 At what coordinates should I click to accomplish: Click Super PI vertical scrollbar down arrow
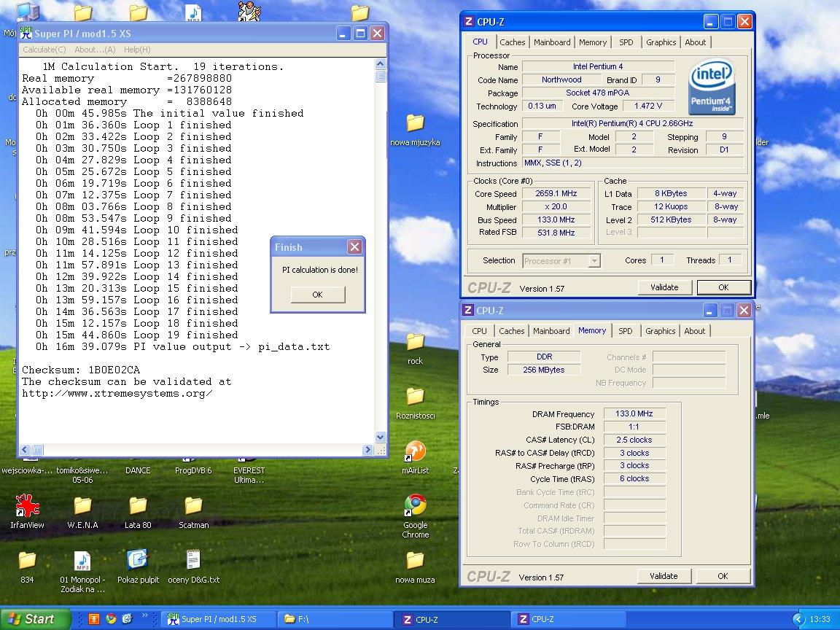click(381, 437)
